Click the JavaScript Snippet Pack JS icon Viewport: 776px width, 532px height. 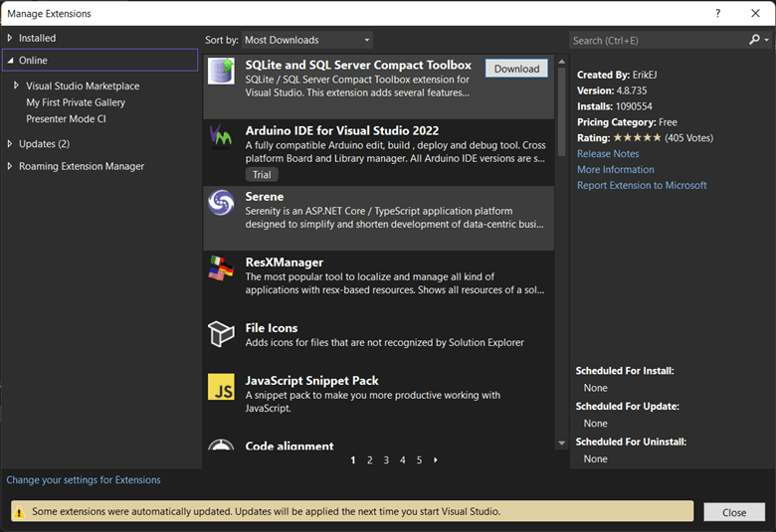pyautogui.click(x=221, y=387)
